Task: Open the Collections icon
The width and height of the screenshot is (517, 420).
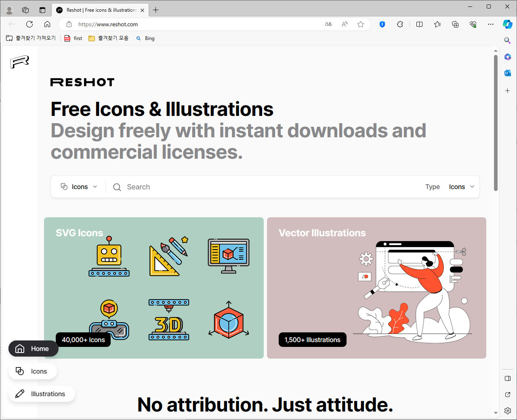Action: click(x=455, y=24)
